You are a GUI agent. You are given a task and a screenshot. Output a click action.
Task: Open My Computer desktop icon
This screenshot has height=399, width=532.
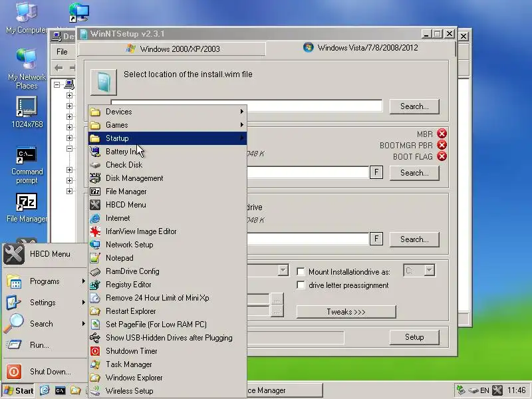point(27,18)
